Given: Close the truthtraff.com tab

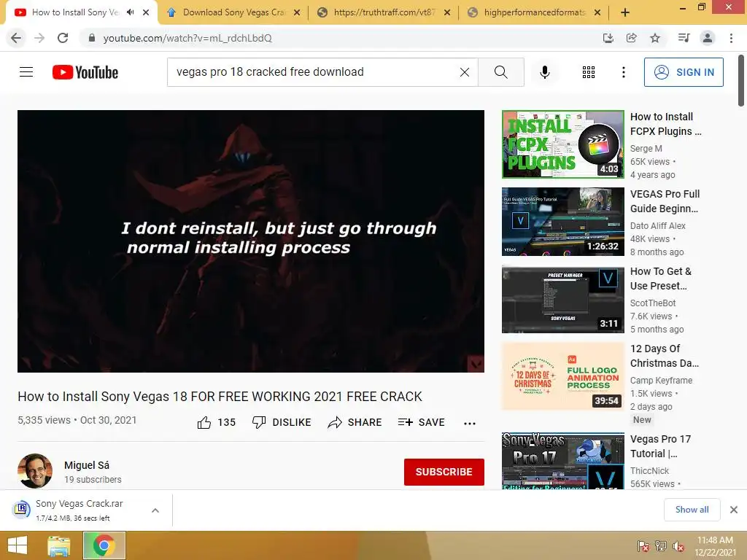Looking at the screenshot, I should (447, 12).
